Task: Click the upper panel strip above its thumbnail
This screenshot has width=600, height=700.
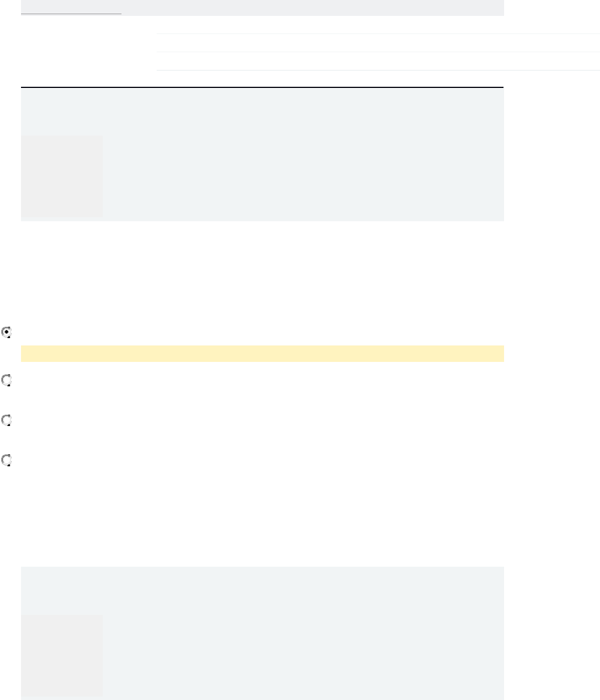Action: coord(262,111)
